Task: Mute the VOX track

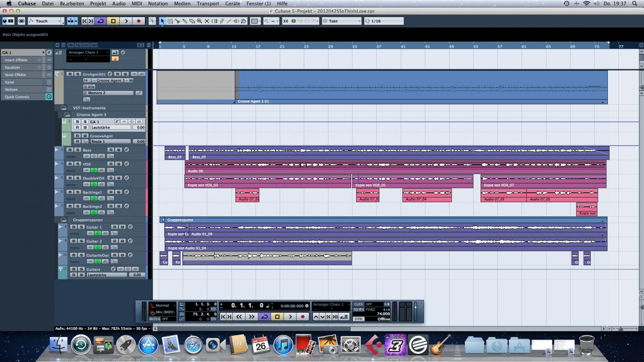Action: pyautogui.click(x=70, y=164)
